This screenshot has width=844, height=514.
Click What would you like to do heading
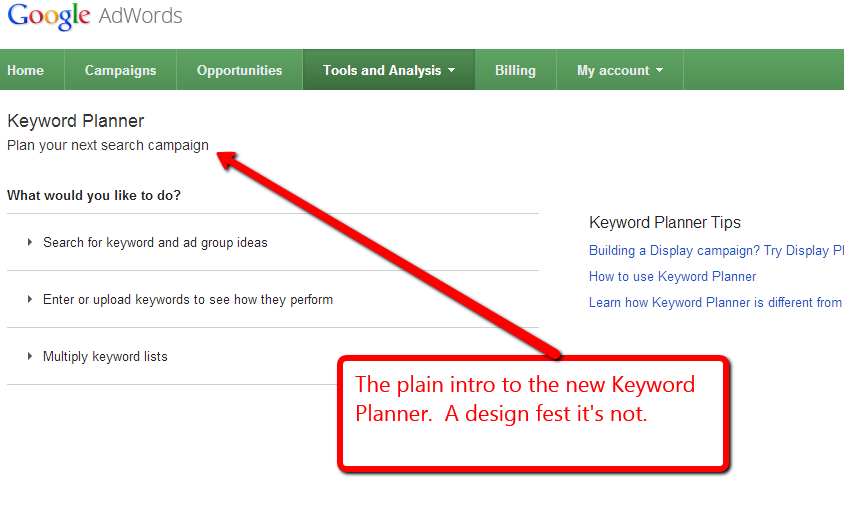[x=94, y=195]
